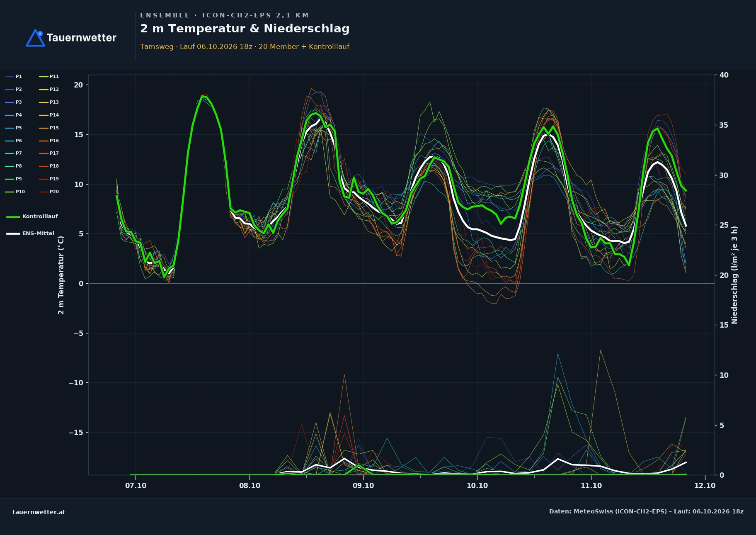Click the ENSEMBLE ICON-CH2-EPS header text

pos(224,15)
